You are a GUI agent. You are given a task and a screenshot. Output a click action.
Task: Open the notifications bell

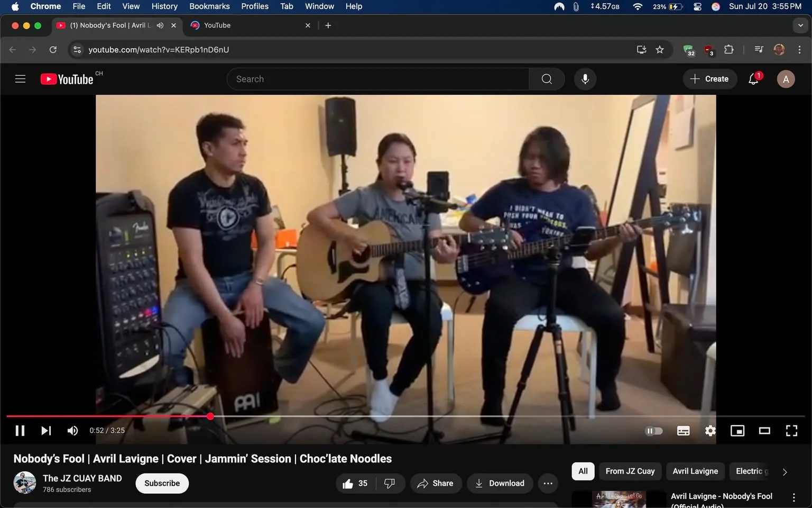[754, 79]
